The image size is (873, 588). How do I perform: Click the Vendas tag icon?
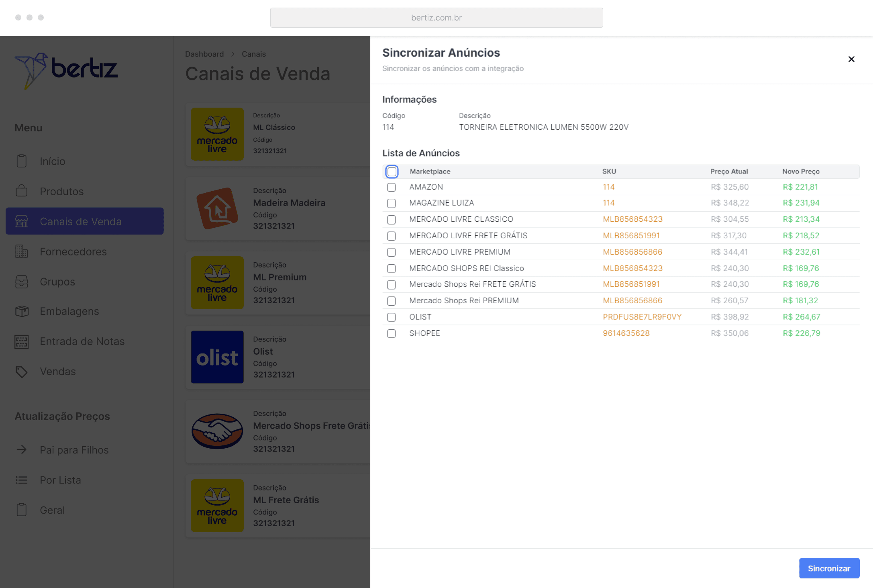(x=22, y=372)
